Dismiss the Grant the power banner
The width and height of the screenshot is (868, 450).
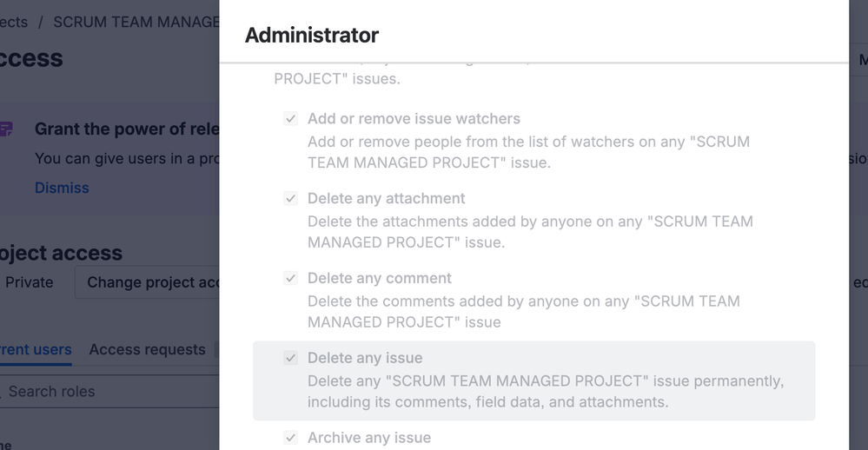coord(62,188)
